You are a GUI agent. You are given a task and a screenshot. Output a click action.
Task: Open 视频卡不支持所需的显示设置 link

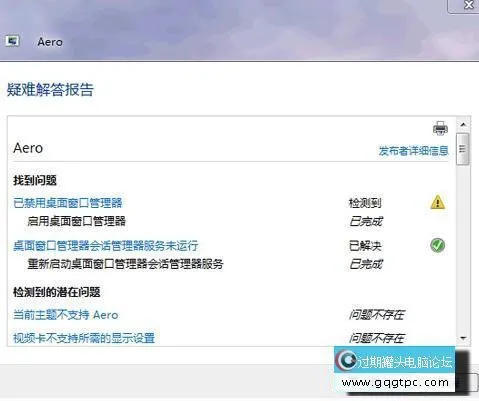pyautogui.click(x=84, y=338)
